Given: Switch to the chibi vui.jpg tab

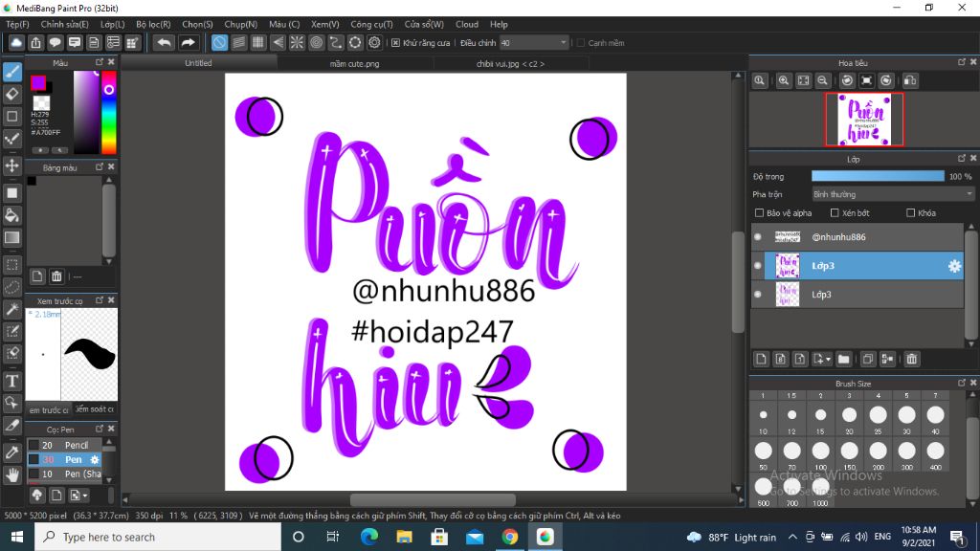Looking at the screenshot, I should 510,64.
